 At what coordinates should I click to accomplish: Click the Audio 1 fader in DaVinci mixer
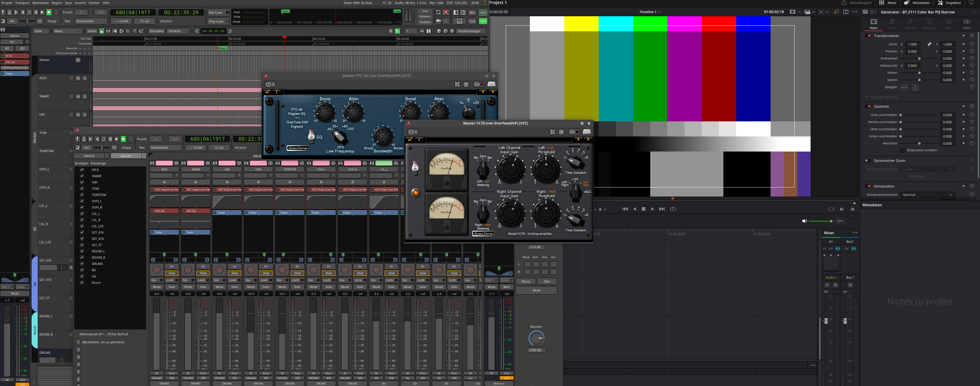pos(826,321)
